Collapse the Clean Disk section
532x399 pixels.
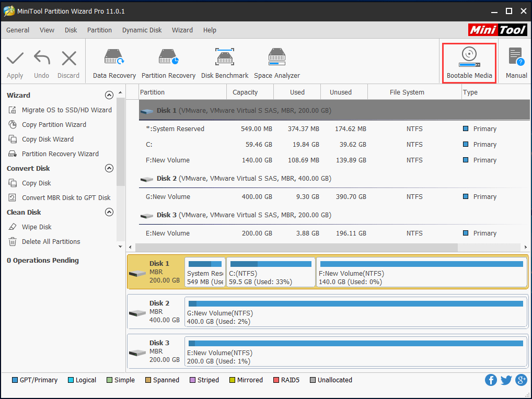pyautogui.click(x=109, y=212)
